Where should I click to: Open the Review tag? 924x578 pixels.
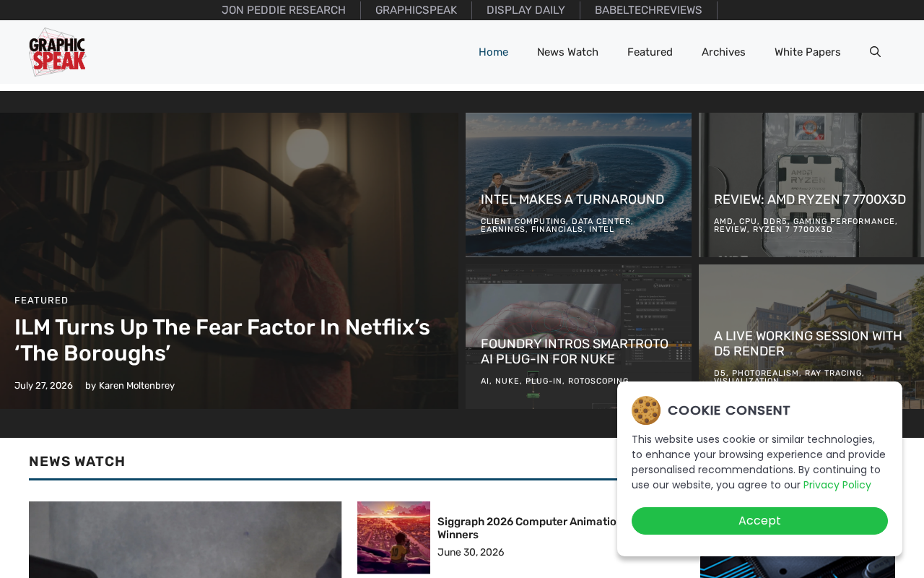click(x=731, y=230)
